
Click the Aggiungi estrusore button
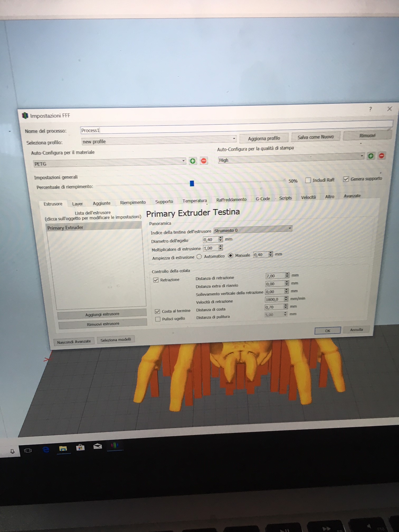(102, 314)
